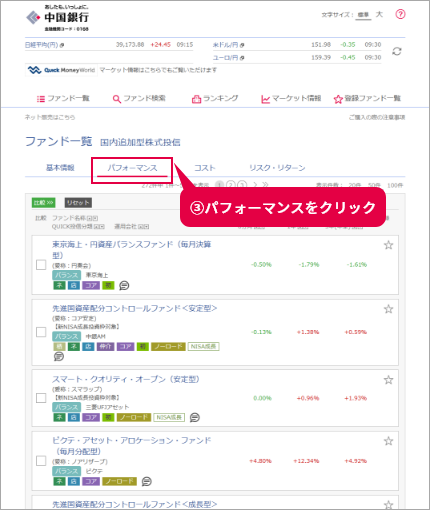Click external link icon beside ユーロ/円
430x510 pixels.
coord(242,58)
